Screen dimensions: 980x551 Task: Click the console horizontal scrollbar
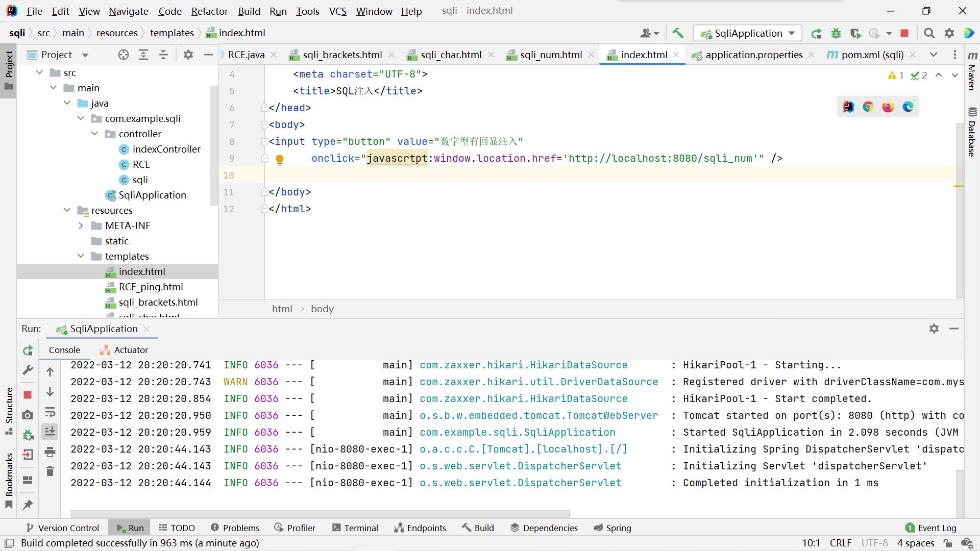(x=320, y=513)
